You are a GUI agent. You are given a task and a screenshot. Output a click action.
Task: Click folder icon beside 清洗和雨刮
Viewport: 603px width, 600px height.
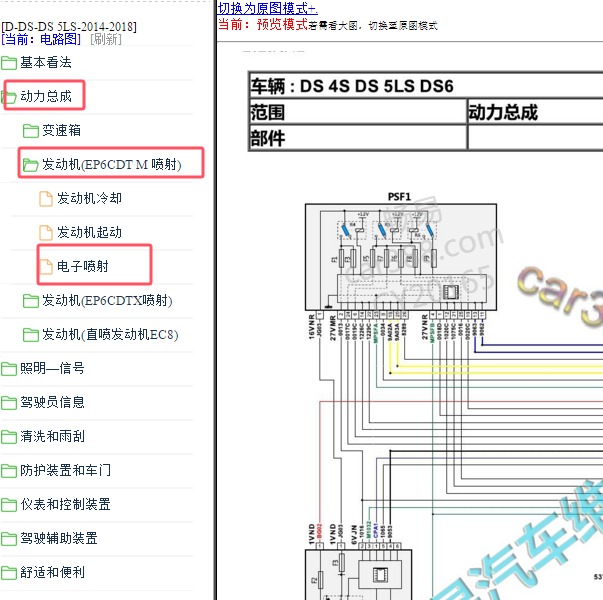(9, 437)
